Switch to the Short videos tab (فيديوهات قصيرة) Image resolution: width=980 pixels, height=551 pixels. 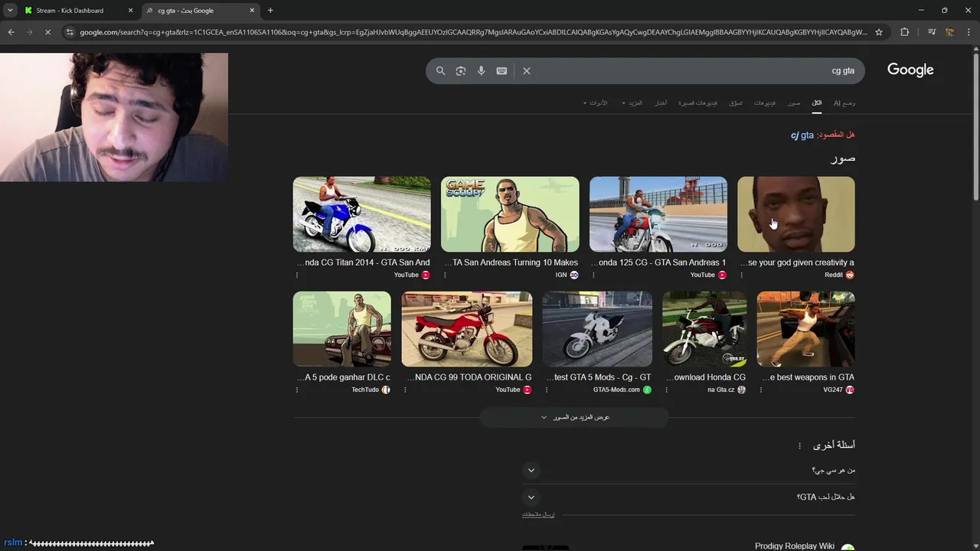click(x=697, y=103)
